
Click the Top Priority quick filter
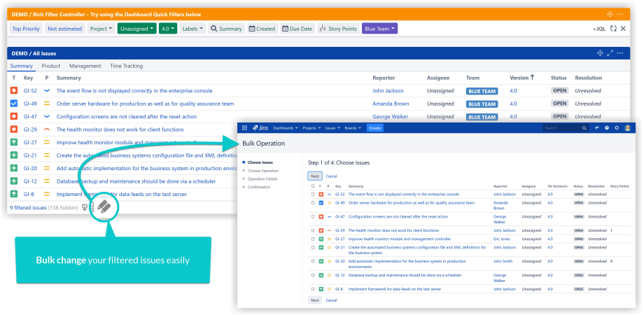click(25, 29)
